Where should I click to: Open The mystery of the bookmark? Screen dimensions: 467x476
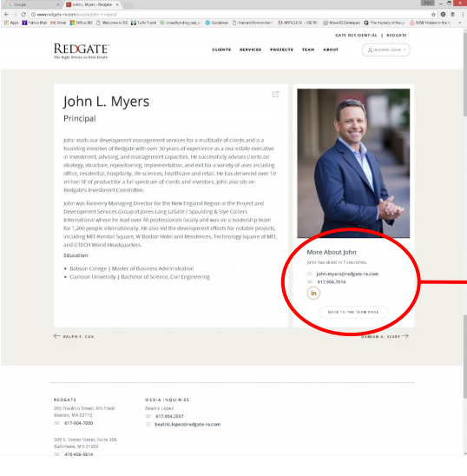click(x=385, y=23)
